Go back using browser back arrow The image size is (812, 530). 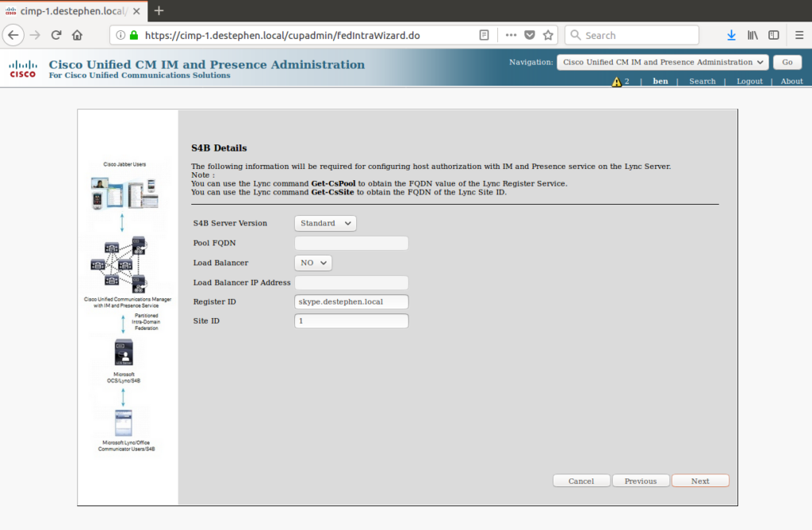(13, 35)
